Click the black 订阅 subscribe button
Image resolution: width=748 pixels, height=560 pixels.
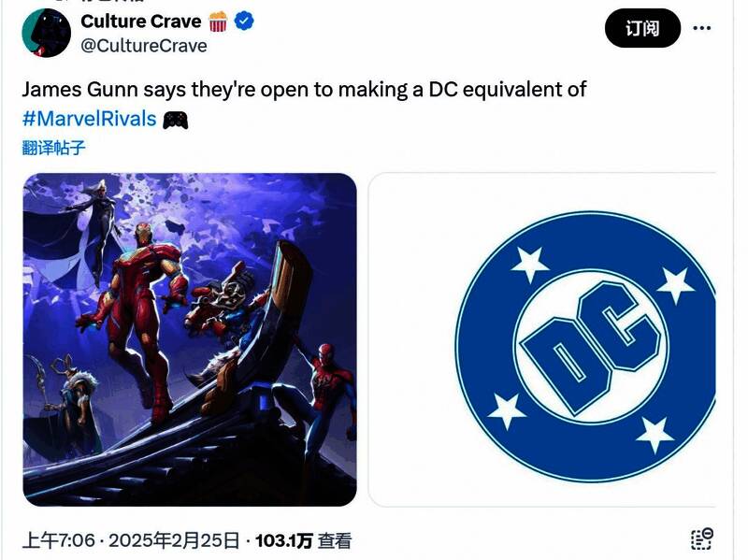tap(642, 28)
